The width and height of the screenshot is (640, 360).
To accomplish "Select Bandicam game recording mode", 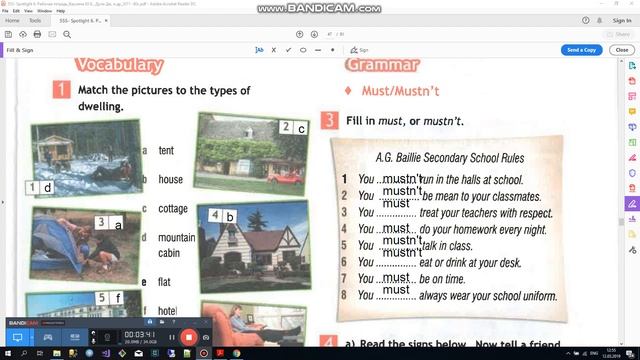I will (x=48, y=337).
